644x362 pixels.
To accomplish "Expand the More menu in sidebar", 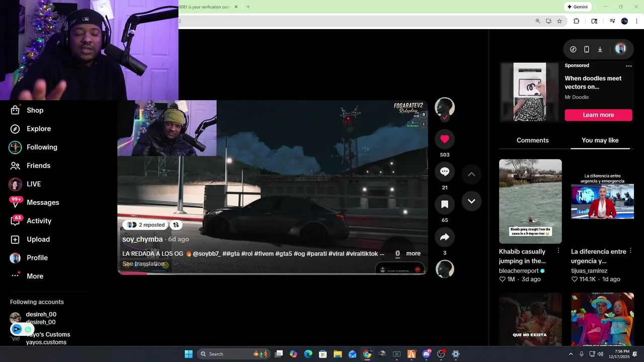I will coord(27,276).
